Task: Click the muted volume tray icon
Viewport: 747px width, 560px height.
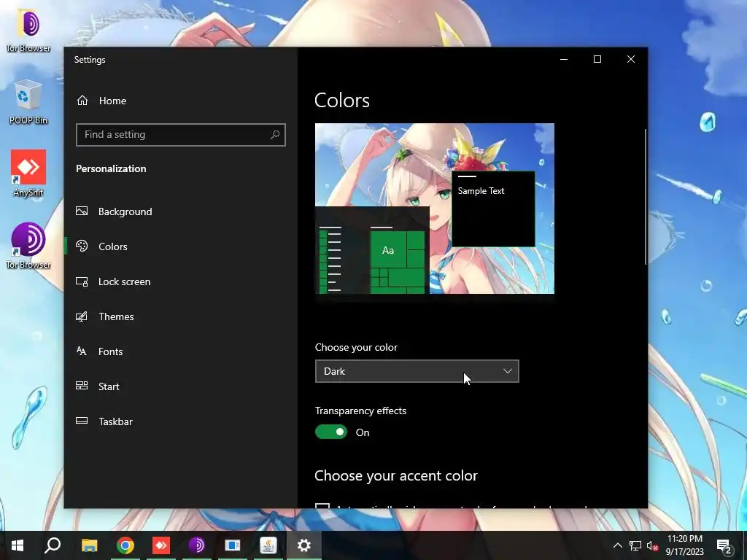Action: point(653,545)
